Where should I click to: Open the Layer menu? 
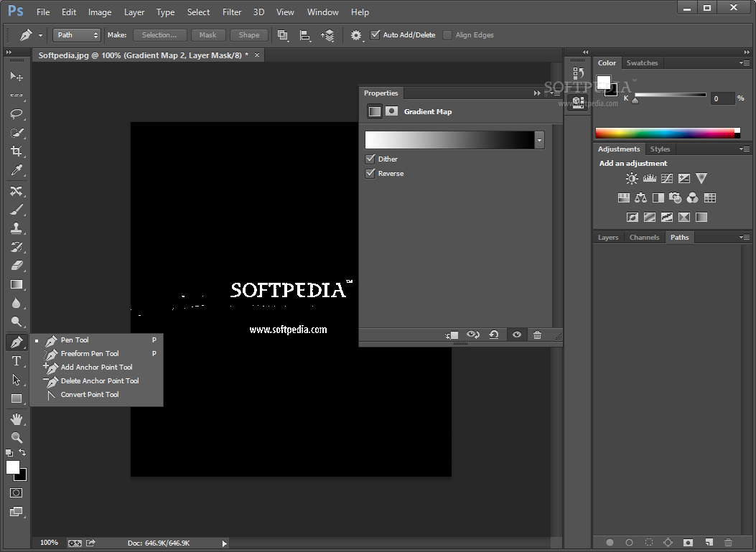134,12
